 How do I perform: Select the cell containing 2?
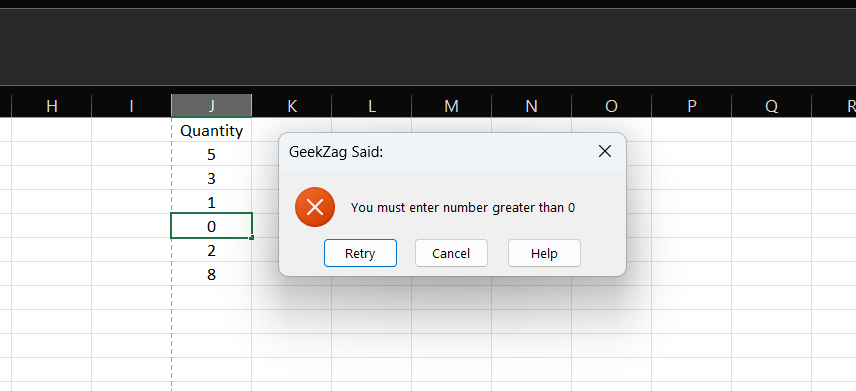point(211,251)
